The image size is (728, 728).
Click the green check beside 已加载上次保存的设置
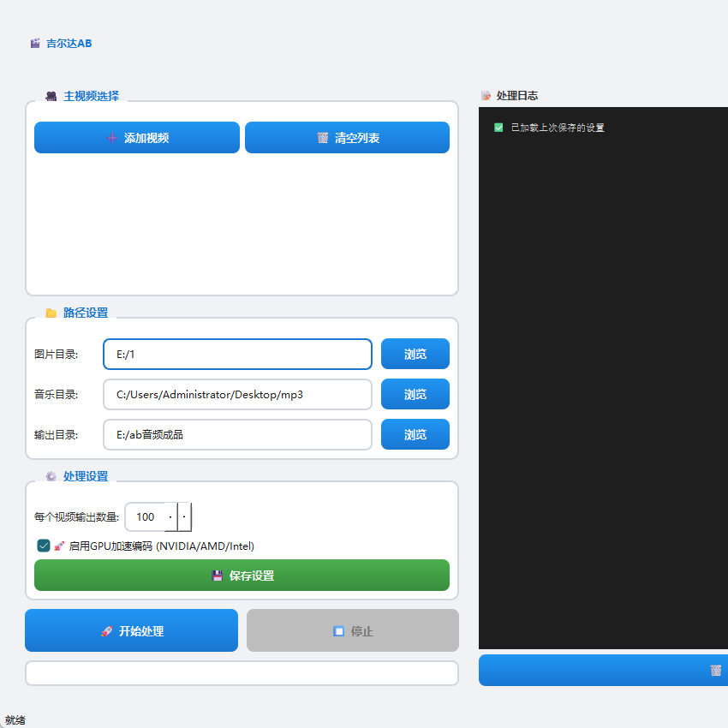pos(498,127)
